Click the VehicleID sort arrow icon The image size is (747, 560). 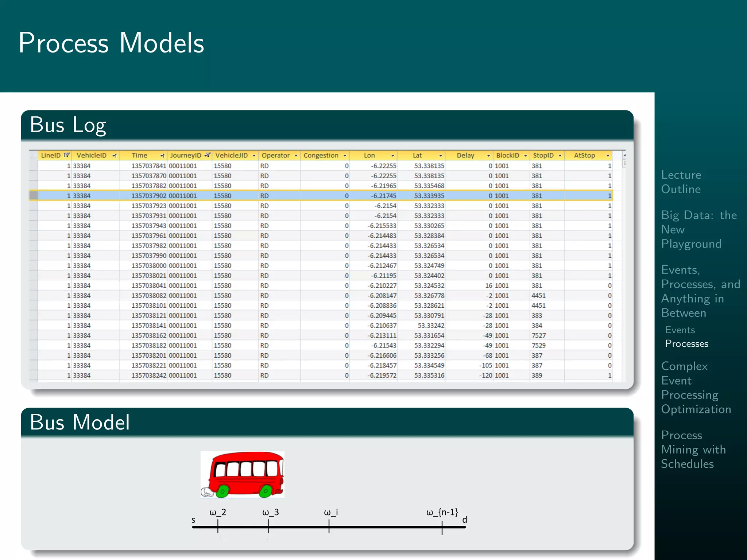click(x=115, y=156)
